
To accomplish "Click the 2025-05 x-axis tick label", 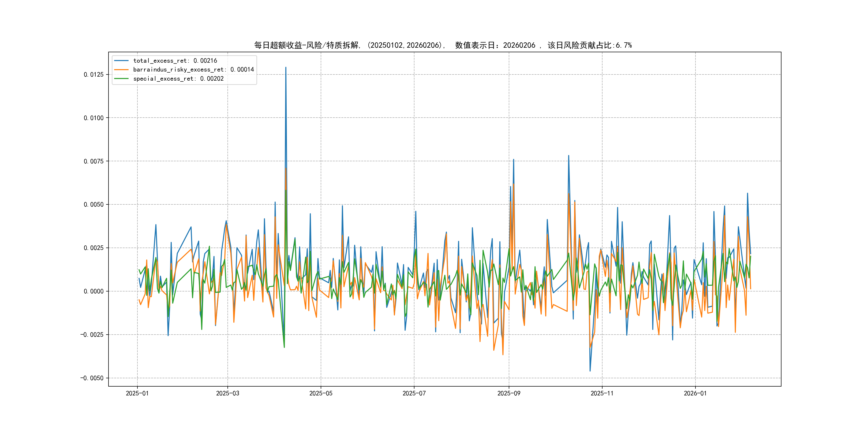I will click(x=321, y=393).
